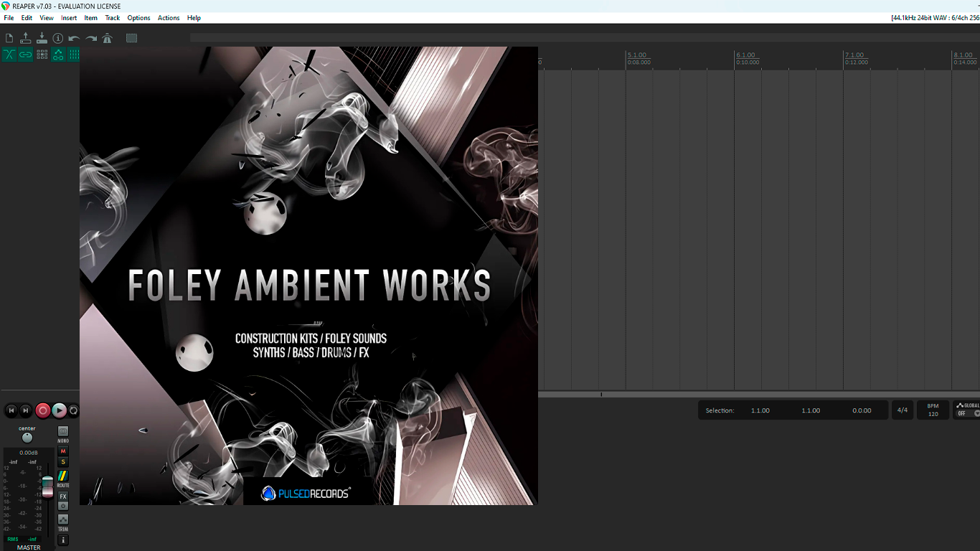Open the Track menu

(113, 18)
